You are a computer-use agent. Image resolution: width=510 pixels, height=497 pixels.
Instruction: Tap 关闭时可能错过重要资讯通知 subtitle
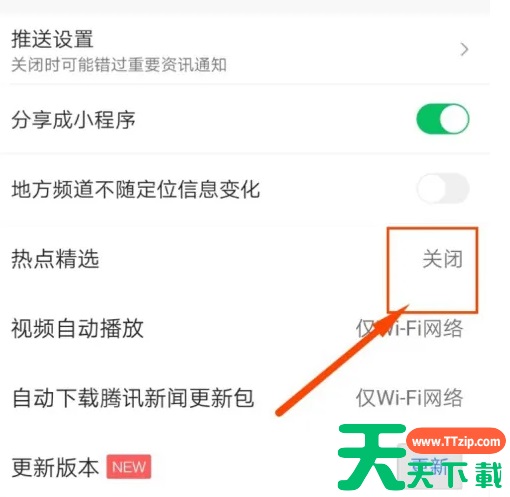tap(119, 65)
